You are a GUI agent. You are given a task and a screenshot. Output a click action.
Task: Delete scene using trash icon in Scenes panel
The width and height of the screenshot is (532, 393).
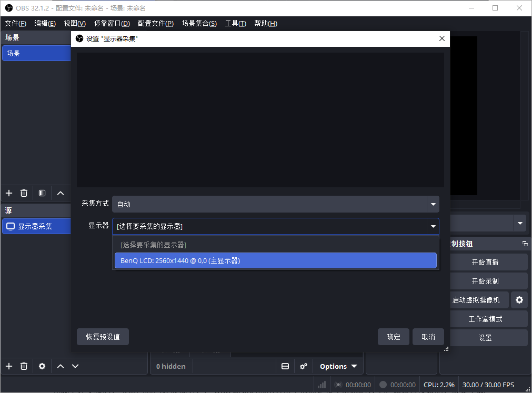[24, 193]
